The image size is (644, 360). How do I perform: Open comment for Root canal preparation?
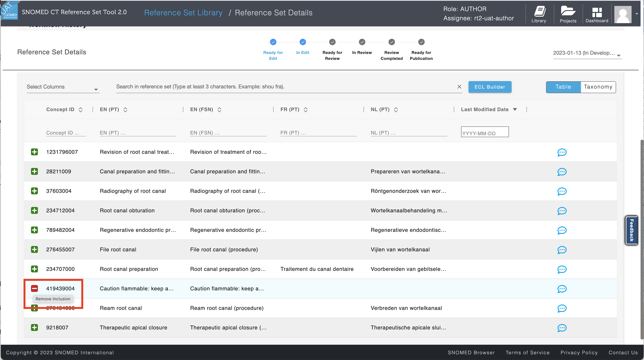point(562,269)
